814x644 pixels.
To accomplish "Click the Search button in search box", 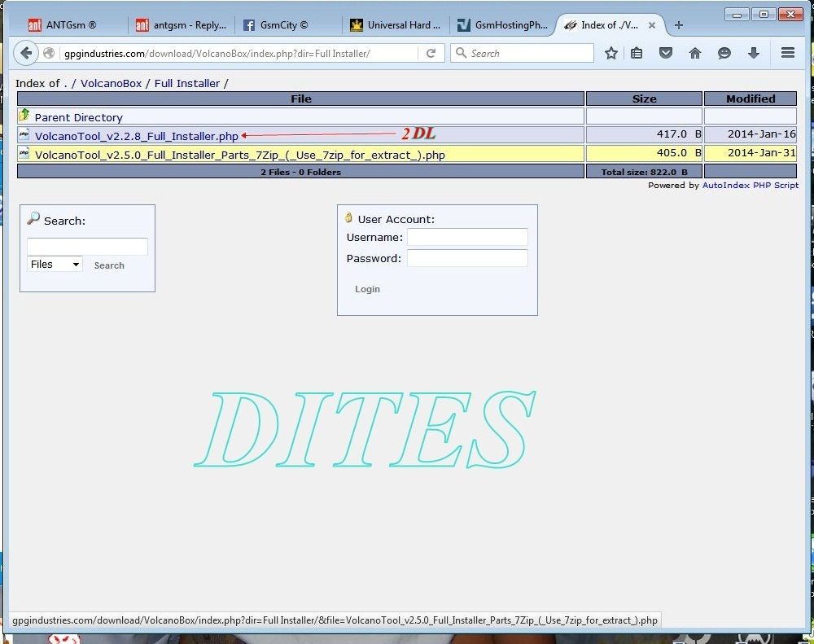I will click(x=109, y=265).
